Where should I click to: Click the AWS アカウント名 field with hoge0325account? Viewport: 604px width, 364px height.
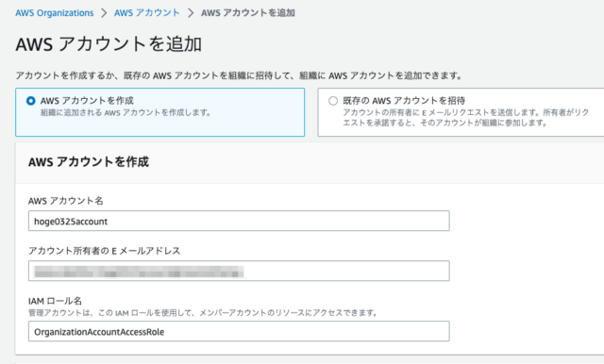pos(239,221)
